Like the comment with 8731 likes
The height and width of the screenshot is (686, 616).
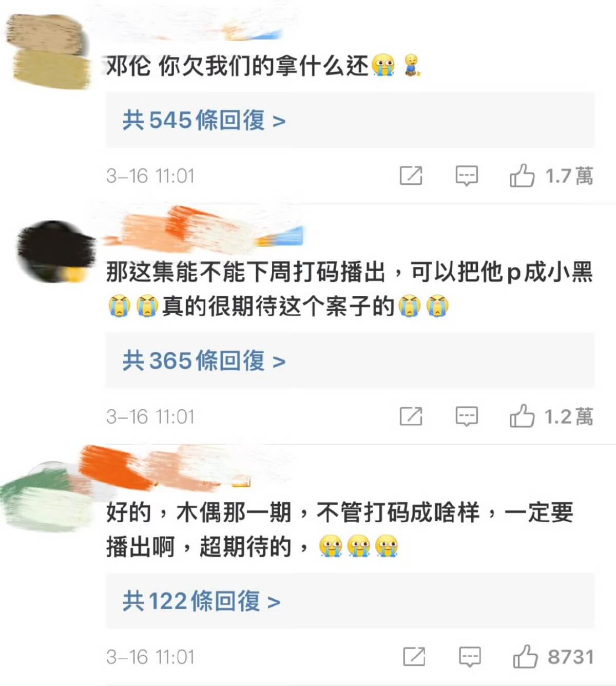(x=525, y=657)
